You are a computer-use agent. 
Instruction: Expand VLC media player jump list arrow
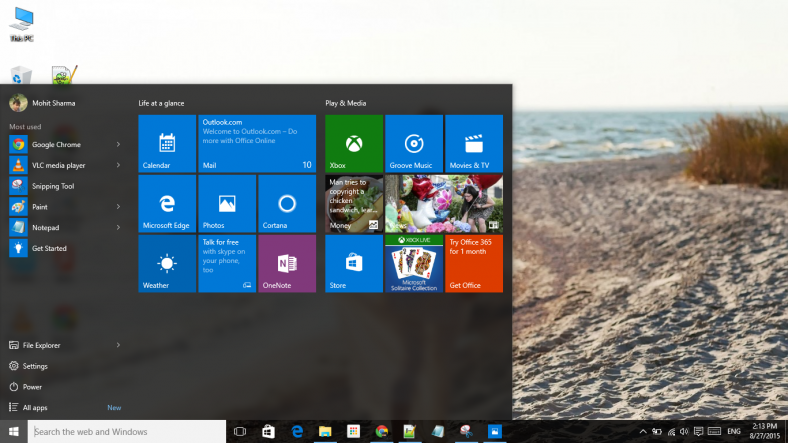[x=119, y=165]
